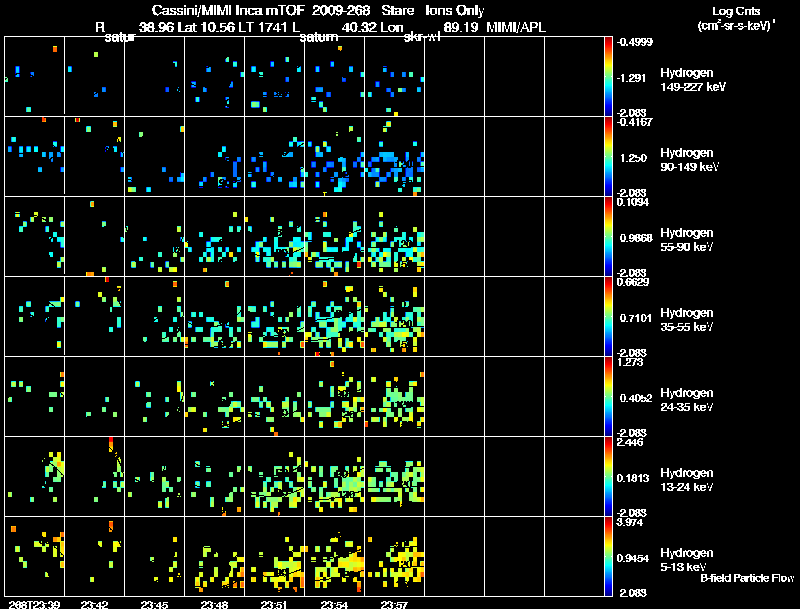Click the 'Stare' word in the title
Viewport: 800px width, 609px height.
pyautogui.click(x=397, y=11)
